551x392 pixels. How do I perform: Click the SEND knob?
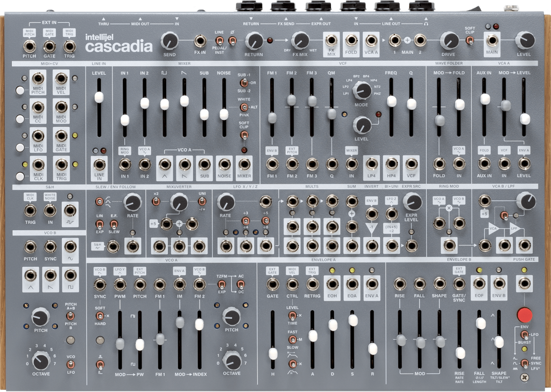coord(170,40)
